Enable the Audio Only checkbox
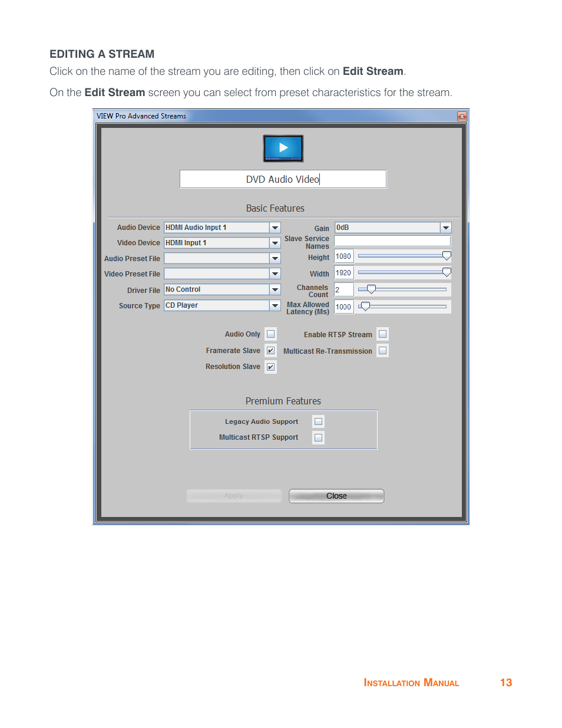This screenshot has height=728, width=562. (x=270, y=334)
